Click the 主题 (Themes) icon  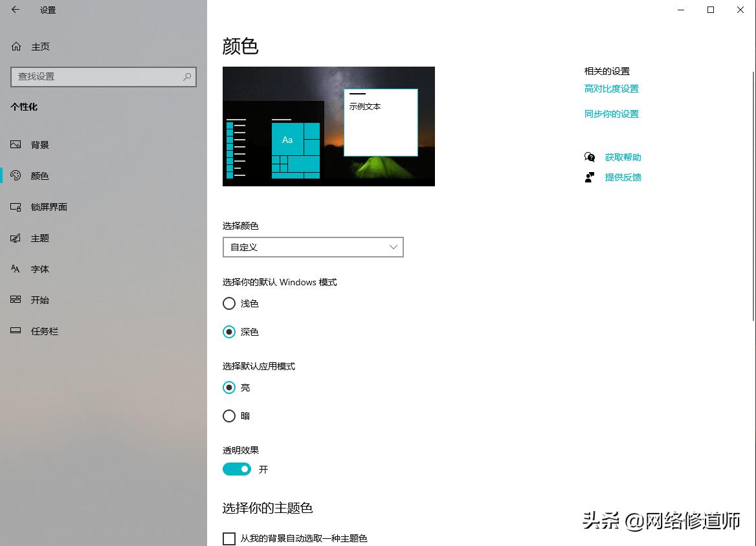15,238
